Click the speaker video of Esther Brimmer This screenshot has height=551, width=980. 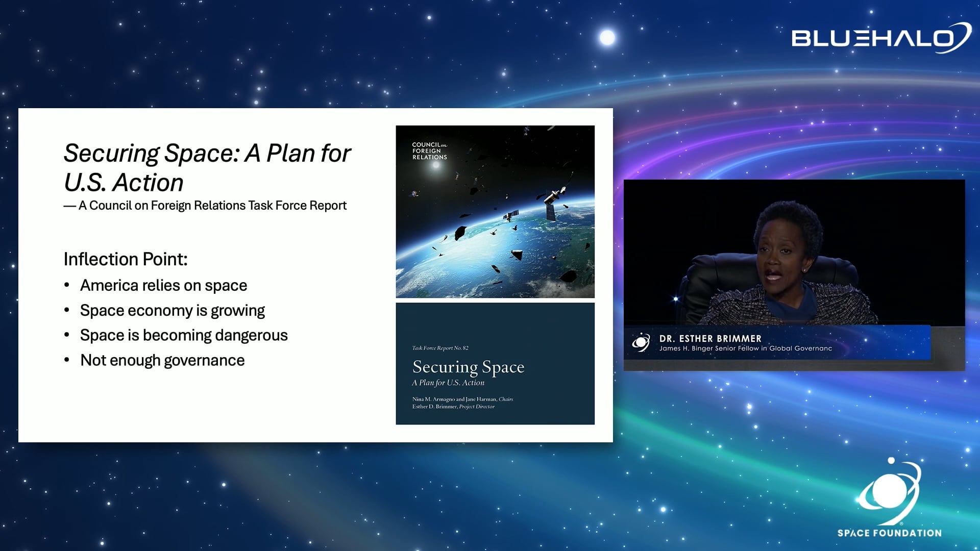(x=794, y=275)
